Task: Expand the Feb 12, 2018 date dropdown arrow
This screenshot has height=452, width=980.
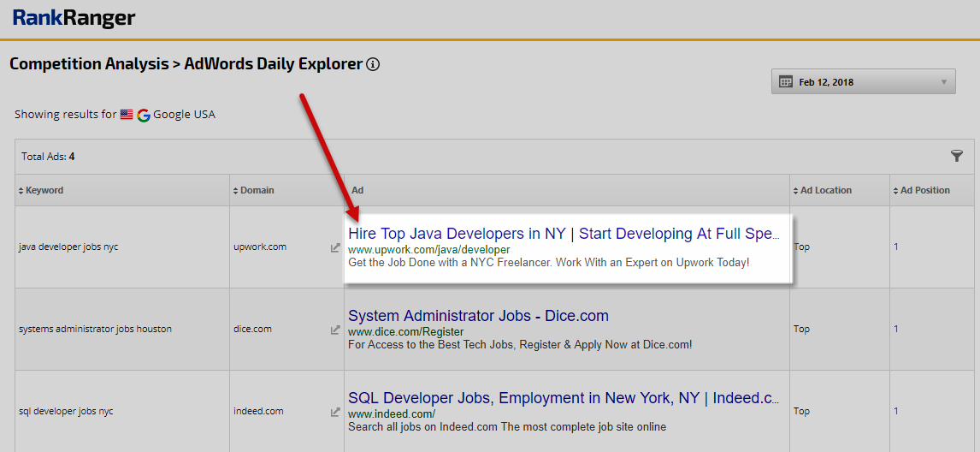Action: coord(943,82)
